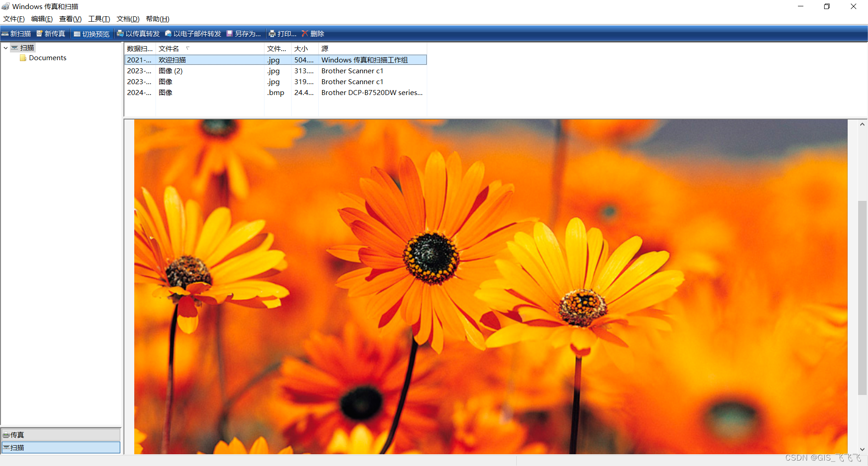Open the 文件(F) menu

pyautogui.click(x=14, y=19)
